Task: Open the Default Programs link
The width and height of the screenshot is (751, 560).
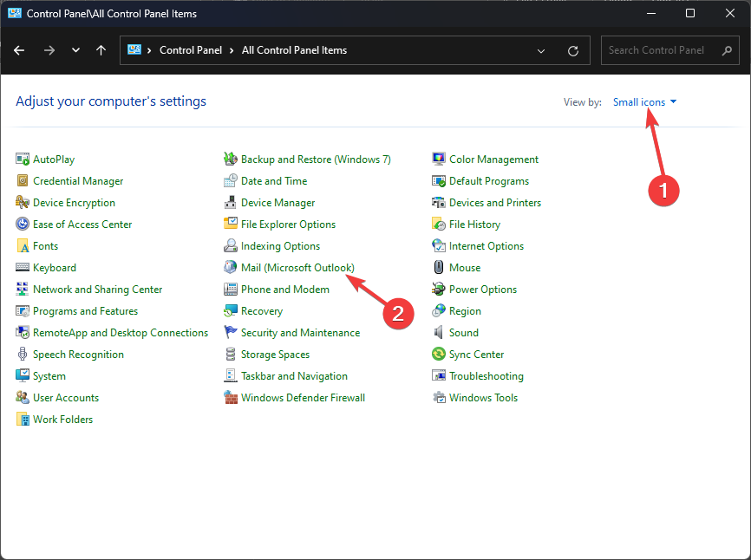Action: coord(488,181)
